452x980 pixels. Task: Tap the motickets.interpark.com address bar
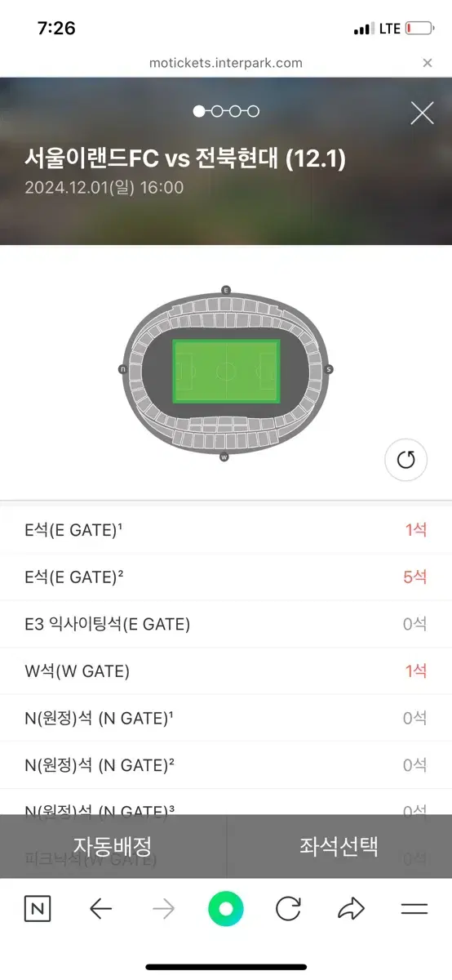pos(226,63)
